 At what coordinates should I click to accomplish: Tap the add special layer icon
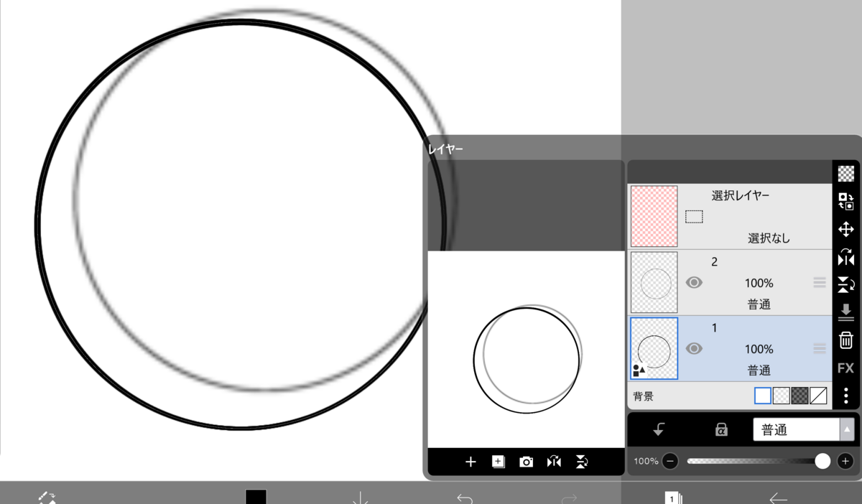click(499, 462)
